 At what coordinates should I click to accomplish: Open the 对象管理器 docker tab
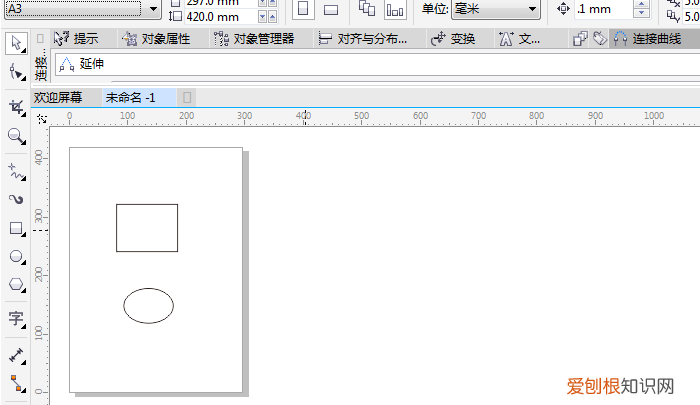tap(254, 39)
